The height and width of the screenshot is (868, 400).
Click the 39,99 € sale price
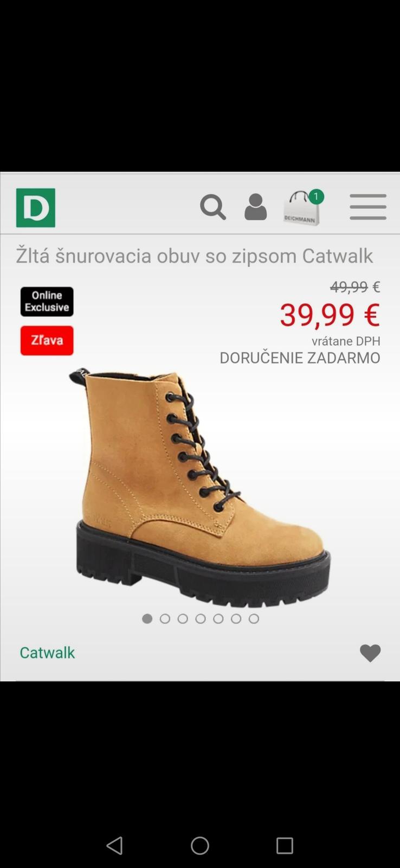(330, 315)
